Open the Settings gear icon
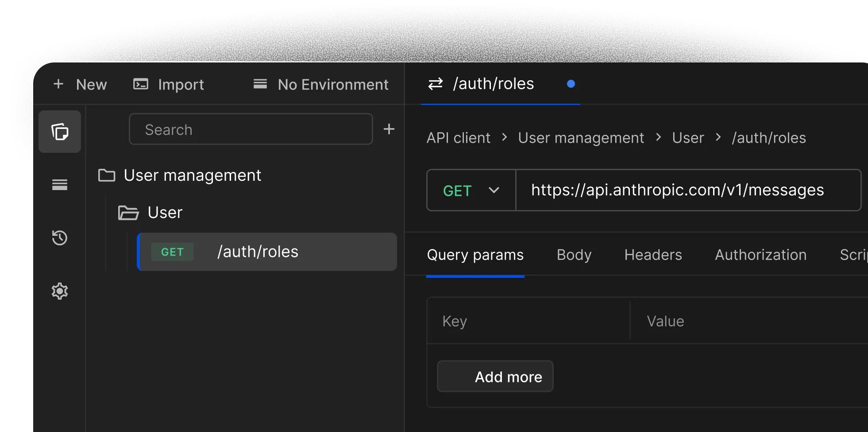This screenshot has height=432, width=868. (60, 291)
